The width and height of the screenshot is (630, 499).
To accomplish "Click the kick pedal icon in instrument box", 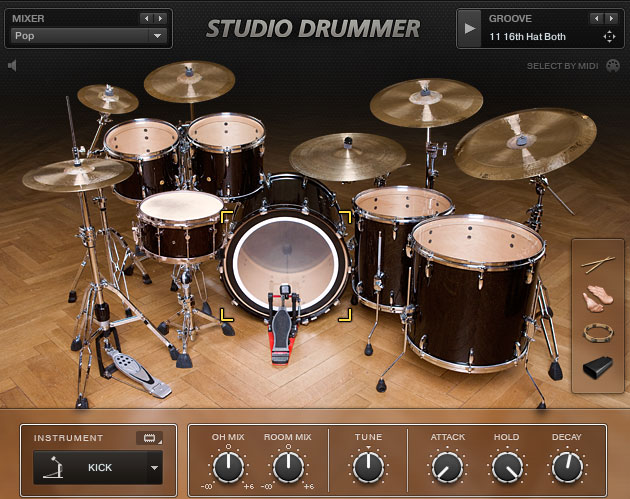I will [54, 467].
